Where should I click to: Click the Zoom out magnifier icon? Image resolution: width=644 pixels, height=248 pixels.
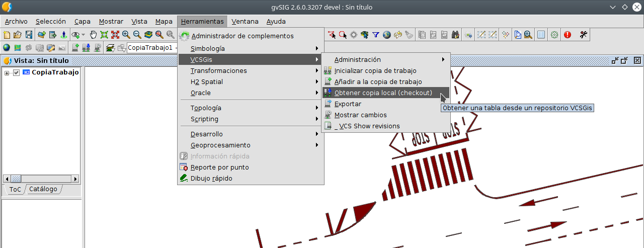pyautogui.click(x=137, y=35)
